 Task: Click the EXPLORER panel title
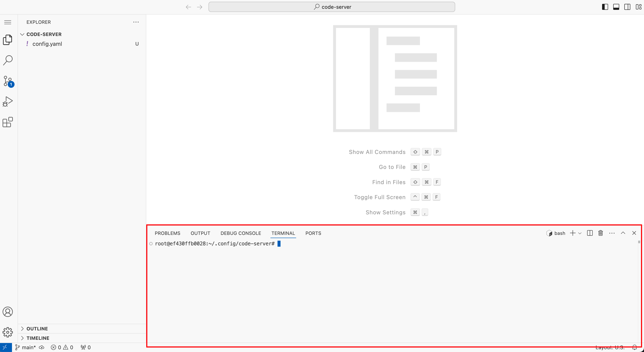click(x=38, y=22)
